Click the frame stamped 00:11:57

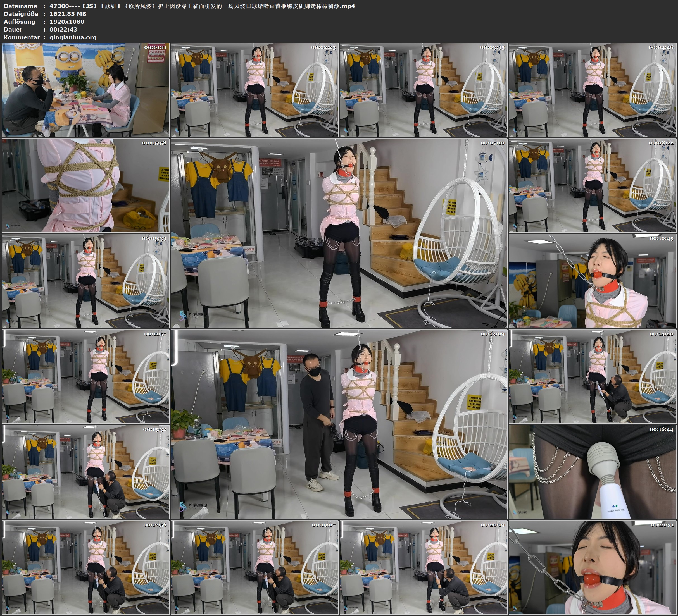(x=85, y=376)
